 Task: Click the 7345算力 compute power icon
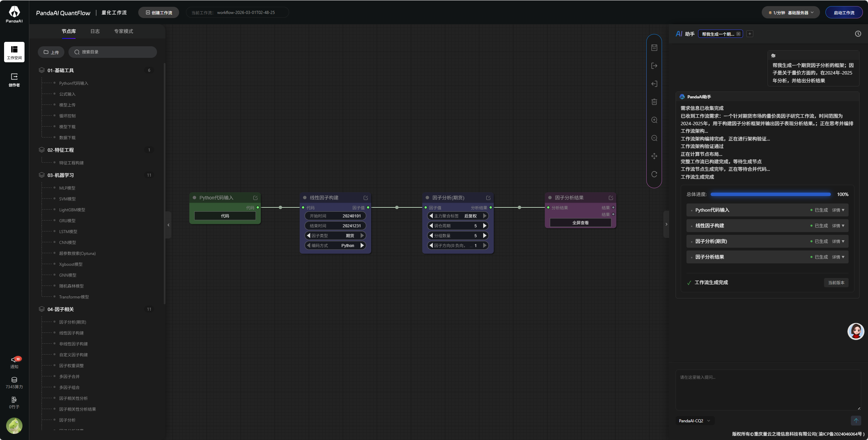[14, 383]
